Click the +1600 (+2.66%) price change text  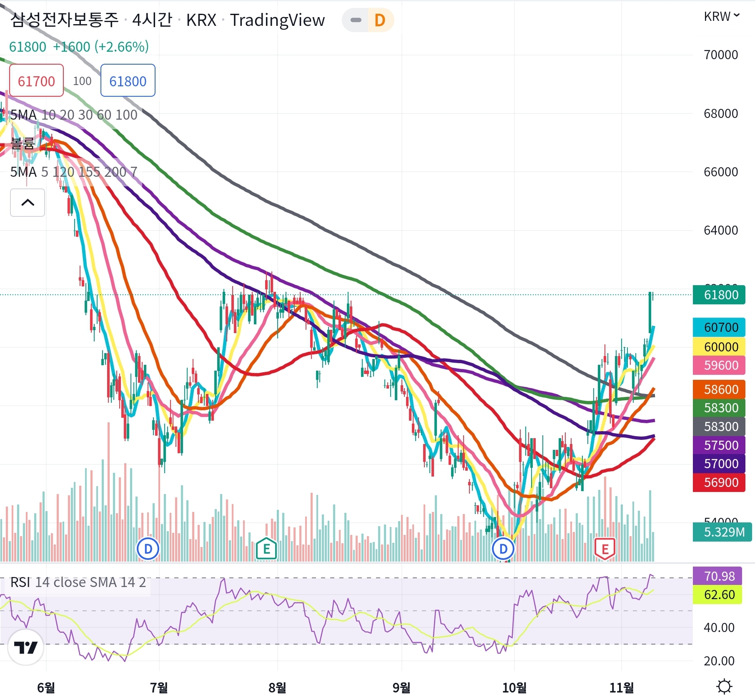[101, 47]
